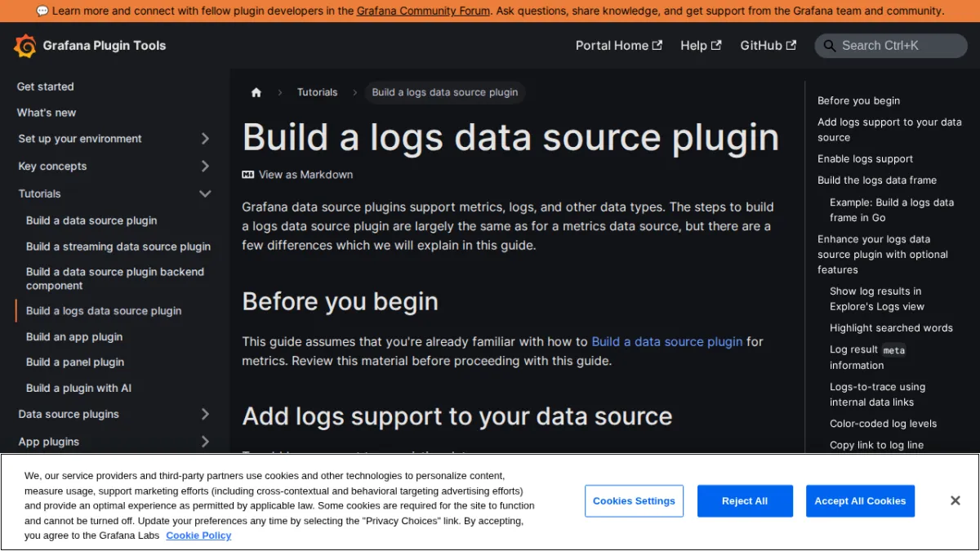Open Set up your environment page

[x=80, y=139]
